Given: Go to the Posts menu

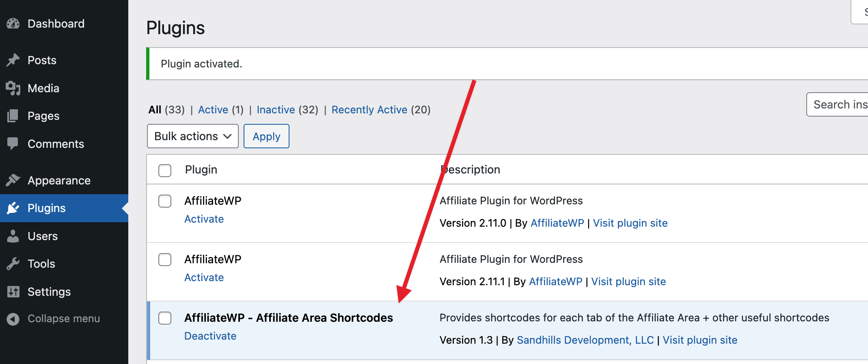Looking at the screenshot, I should point(42,60).
